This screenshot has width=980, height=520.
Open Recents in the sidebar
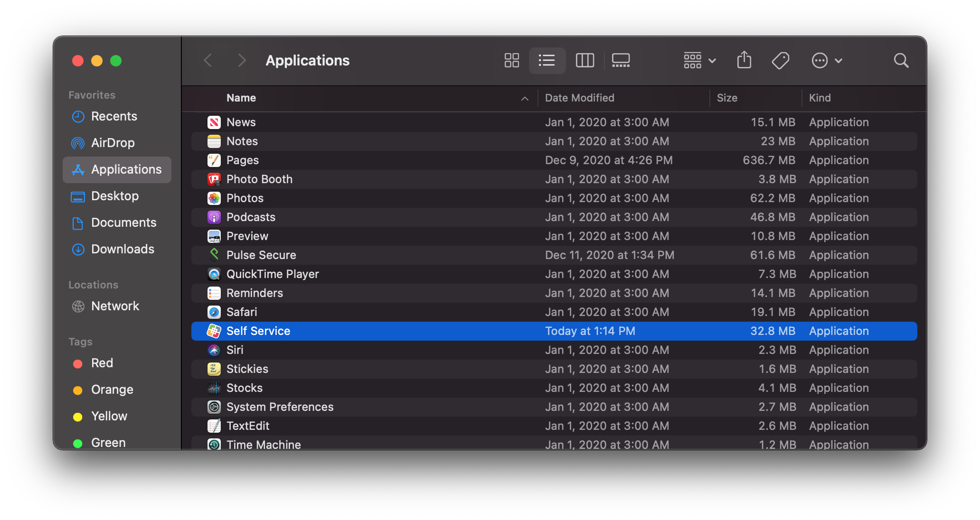117,116
